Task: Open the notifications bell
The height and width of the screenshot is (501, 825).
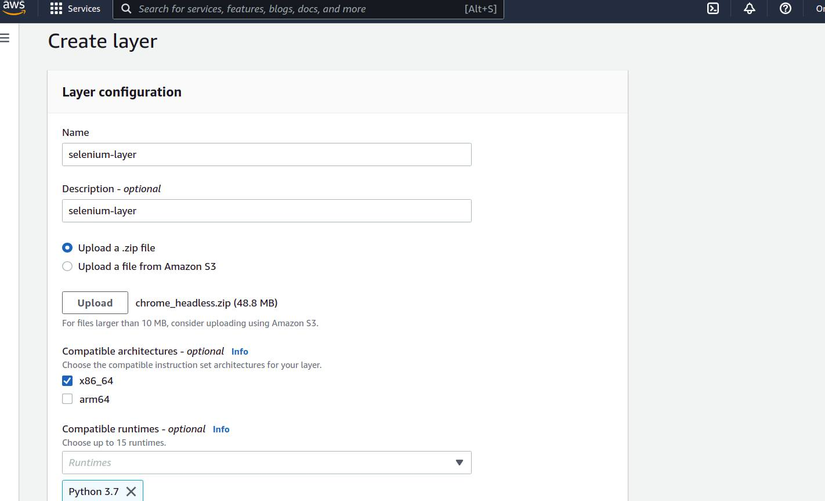Action: click(749, 9)
